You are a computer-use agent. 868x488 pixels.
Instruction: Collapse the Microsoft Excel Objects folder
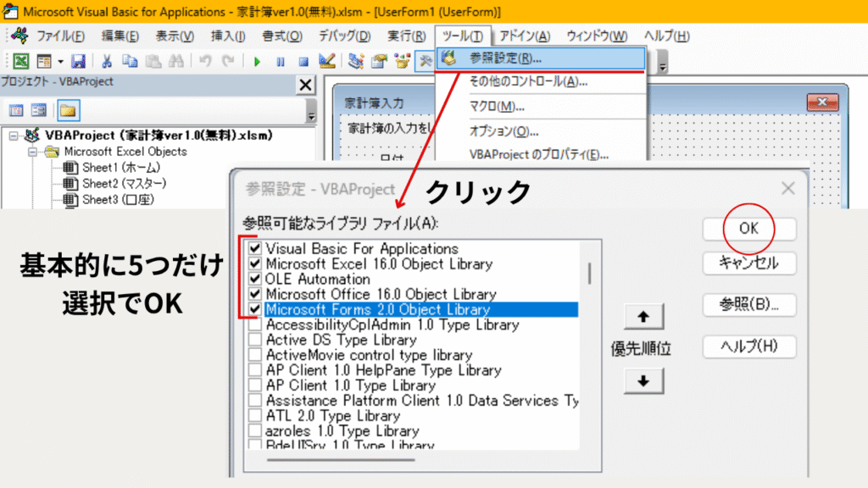(x=33, y=152)
